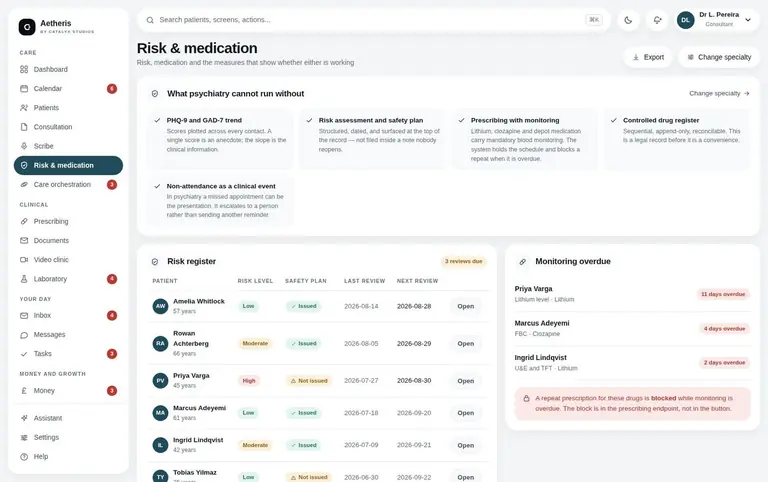Open the Assistant sparkle icon

pos(24,418)
